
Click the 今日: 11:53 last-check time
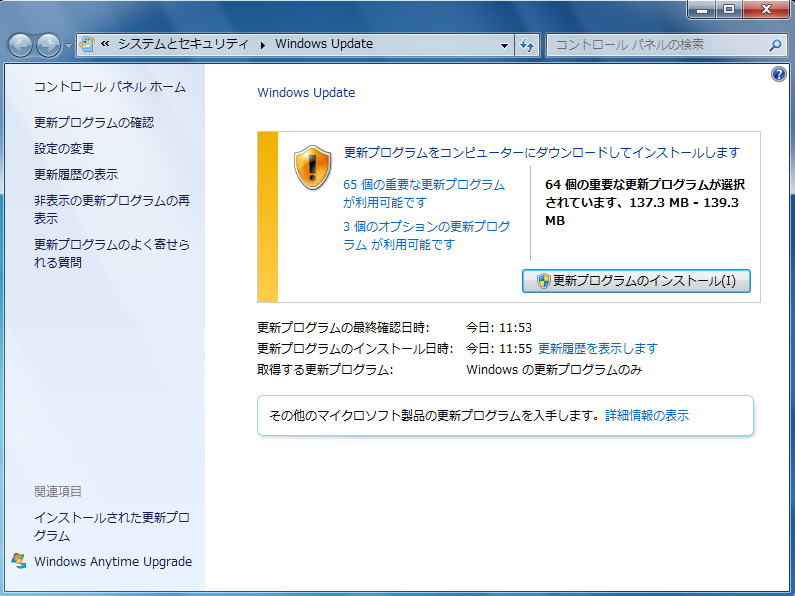499,328
